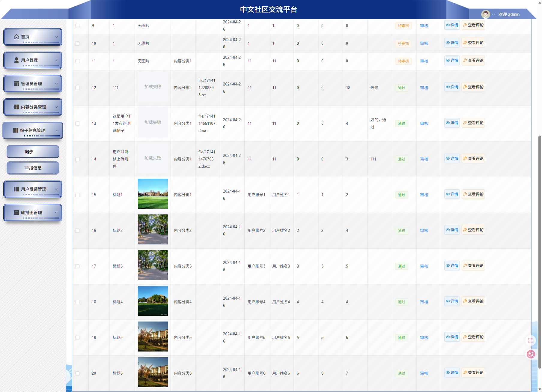Open 用户反馈管理 menu label
The height and width of the screenshot is (392, 542).
click(x=34, y=189)
